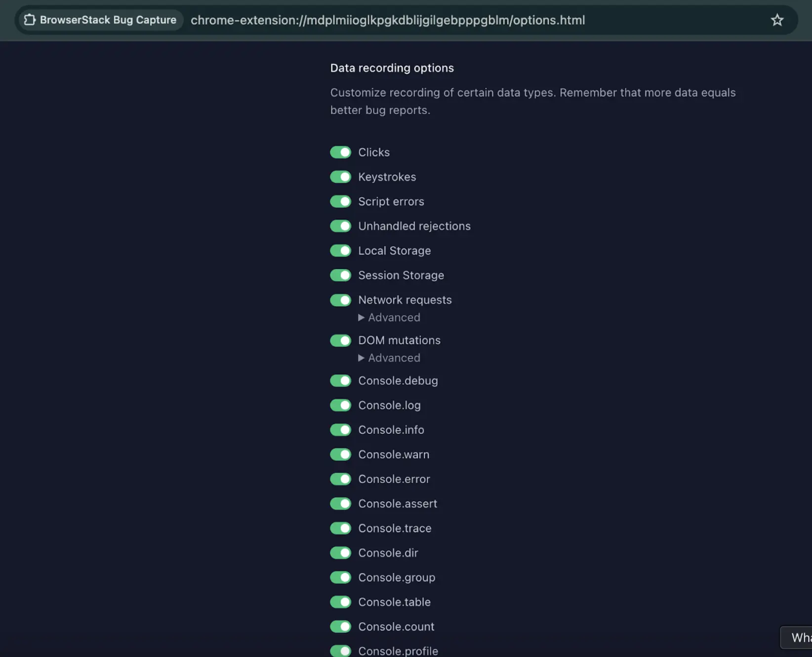Turn off DOM mutations toggle

click(x=340, y=340)
